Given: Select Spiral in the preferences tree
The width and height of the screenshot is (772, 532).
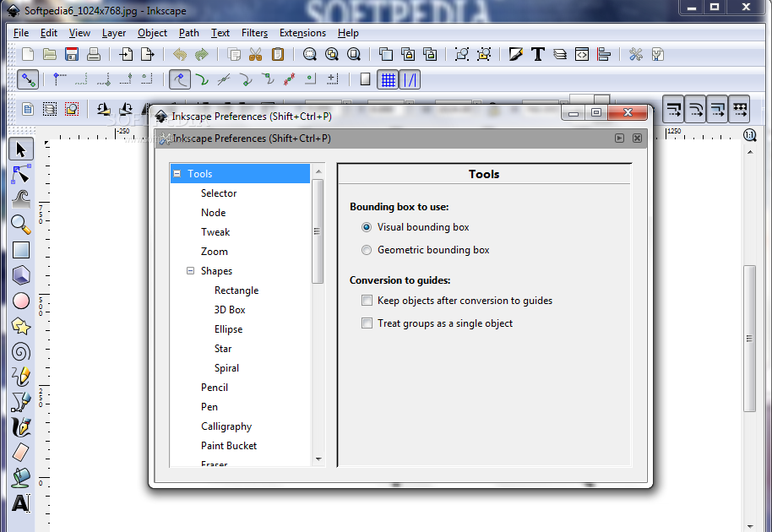Looking at the screenshot, I should point(226,368).
